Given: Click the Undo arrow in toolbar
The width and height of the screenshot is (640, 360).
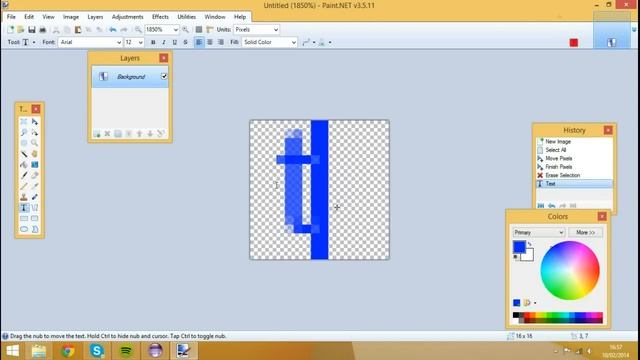Looking at the screenshot, I should [x=113, y=29].
